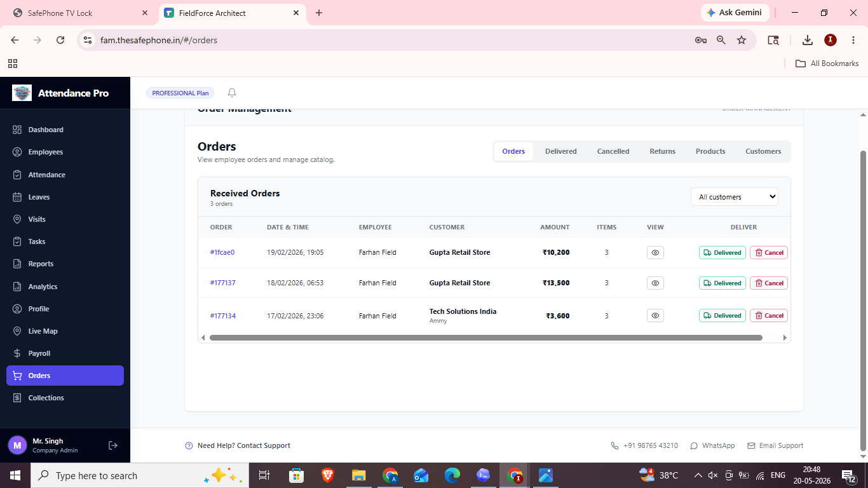This screenshot has width=868, height=488.
Task: Open browser zoom magnifier icon
Action: (721, 40)
